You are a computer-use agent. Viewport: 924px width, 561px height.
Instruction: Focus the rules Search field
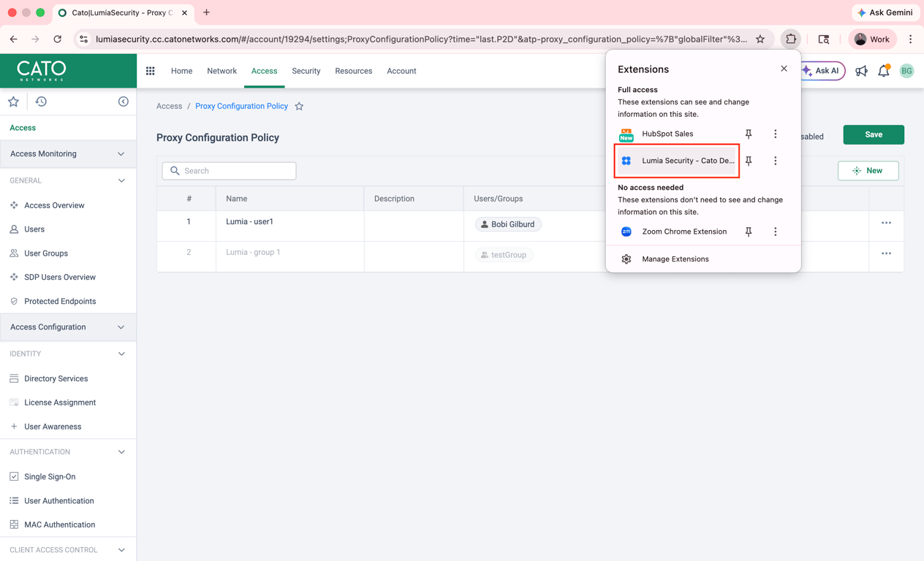(229, 171)
